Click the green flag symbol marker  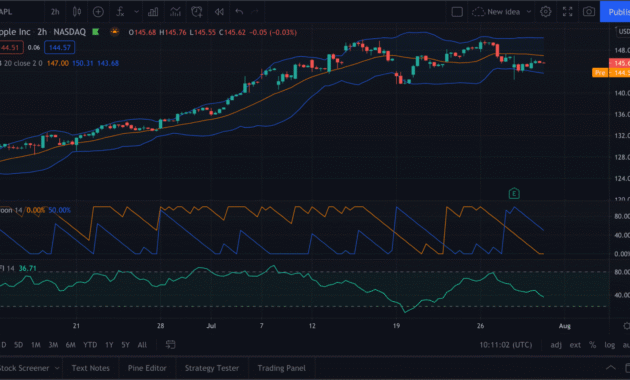point(96,32)
